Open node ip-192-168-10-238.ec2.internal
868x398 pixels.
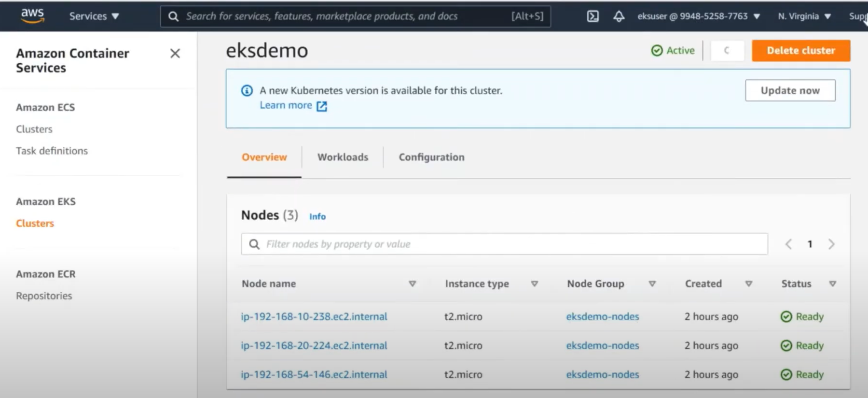tap(314, 316)
